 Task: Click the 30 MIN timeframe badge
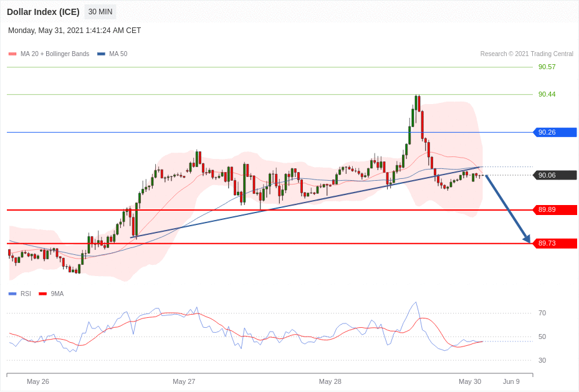pyautogui.click(x=100, y=12)
